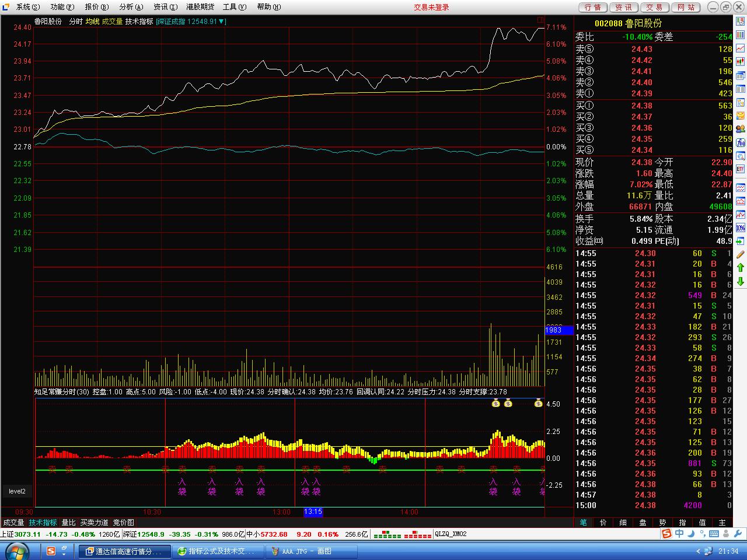This screenshot has height=560, width=747.
Task: Click the magnifier search icon in sidebar
Action: coord(741,156)
